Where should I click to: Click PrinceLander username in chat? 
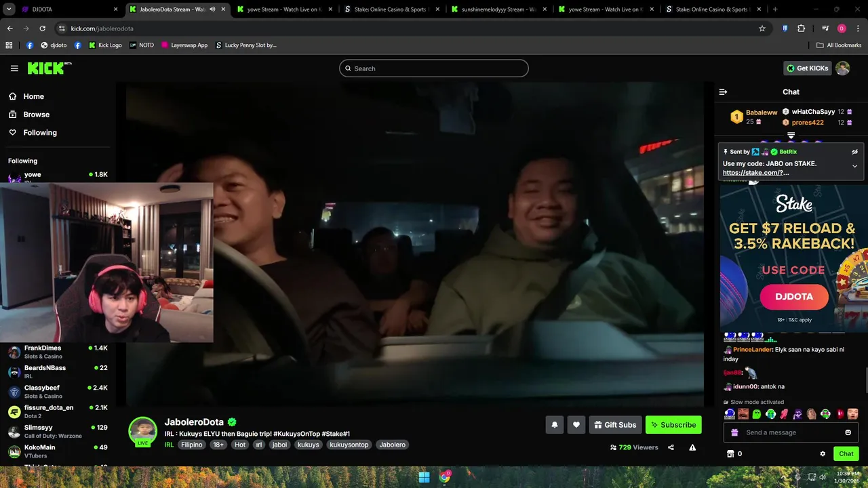(x=753, y=350)
